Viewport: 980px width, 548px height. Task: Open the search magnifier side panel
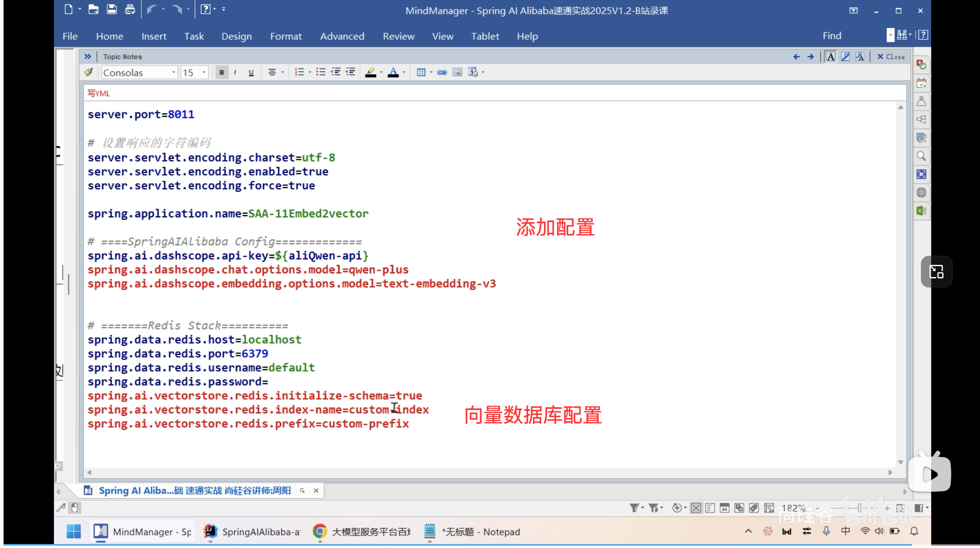pos(921,156)
